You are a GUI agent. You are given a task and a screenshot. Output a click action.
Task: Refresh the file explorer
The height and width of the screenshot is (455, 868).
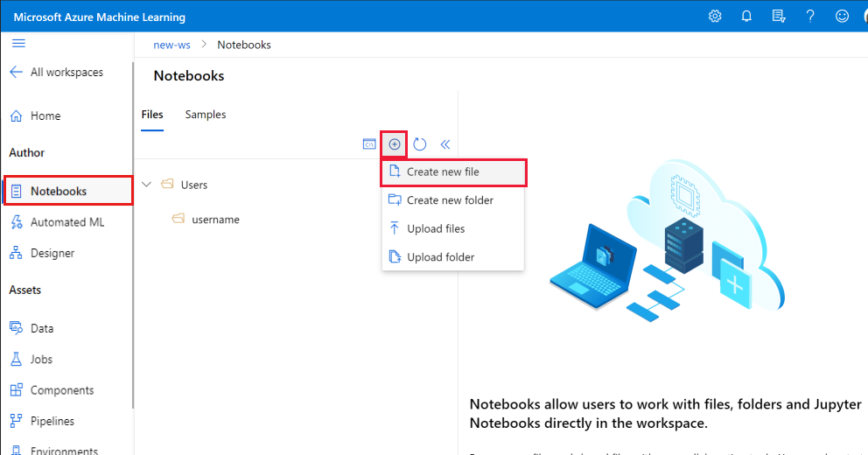pyautogui.click(x=420, y=144)
